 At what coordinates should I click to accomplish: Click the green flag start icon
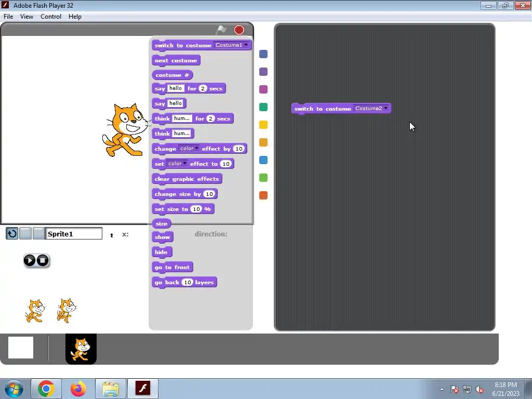click(221, 30)
